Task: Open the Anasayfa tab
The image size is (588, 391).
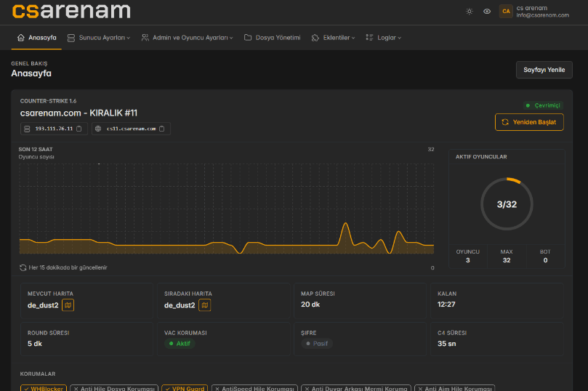Action: coord(36,38)
